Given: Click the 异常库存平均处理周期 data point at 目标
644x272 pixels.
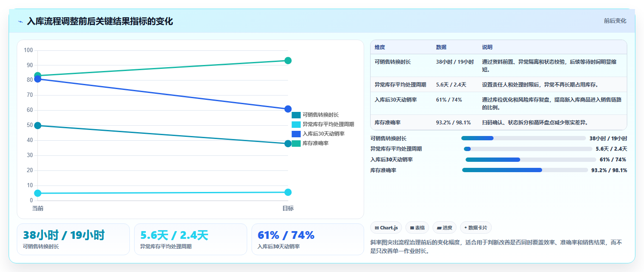Looking at the screenshot, I should pos(288,192).
